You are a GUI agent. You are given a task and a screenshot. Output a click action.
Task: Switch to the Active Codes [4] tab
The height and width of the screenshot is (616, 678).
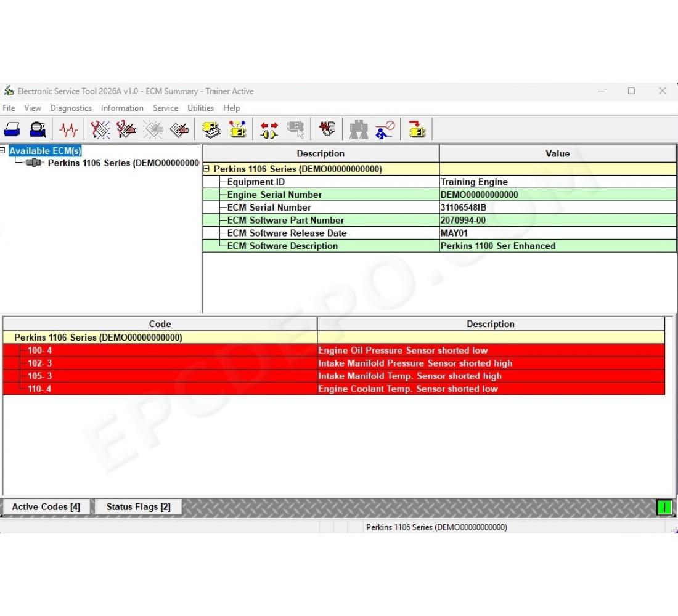tap(46, 506)
